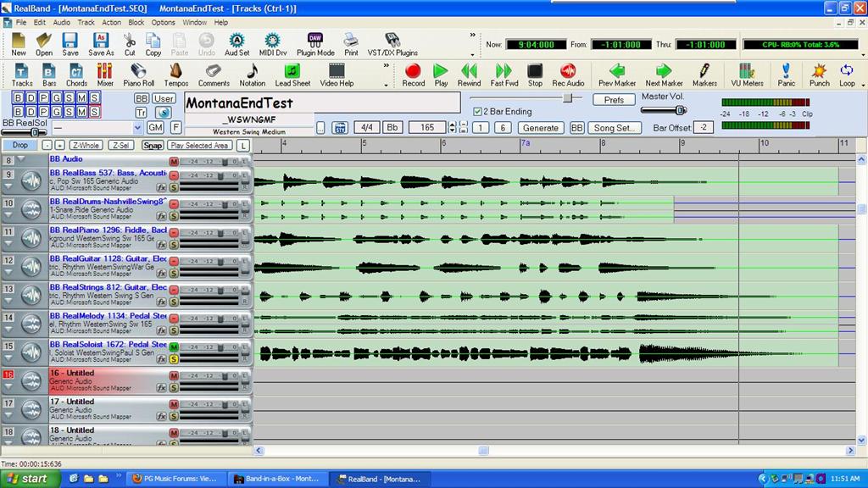This screenshot has height=488, width=868.
Task: Open VST/DX Plugins
Action: coord(392,44)
